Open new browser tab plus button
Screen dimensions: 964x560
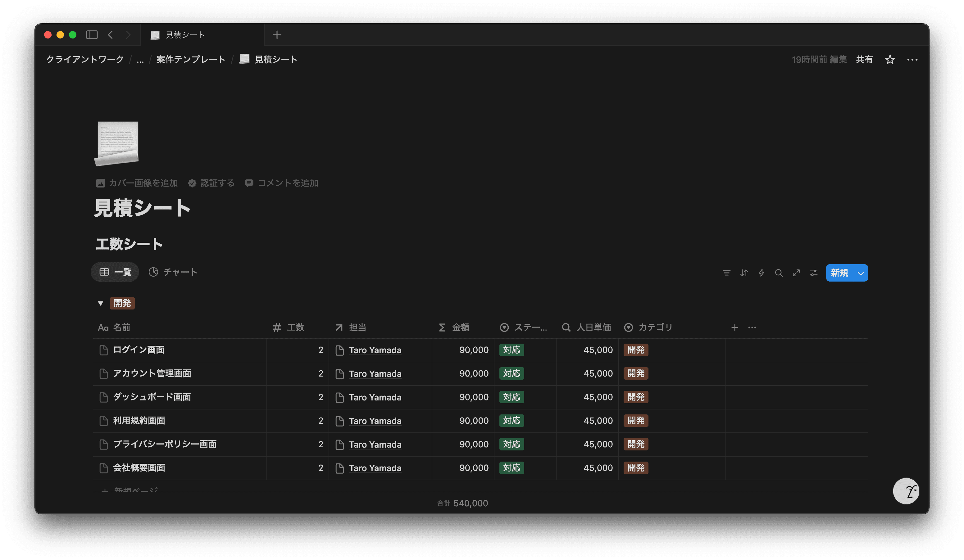click(277, 35)
